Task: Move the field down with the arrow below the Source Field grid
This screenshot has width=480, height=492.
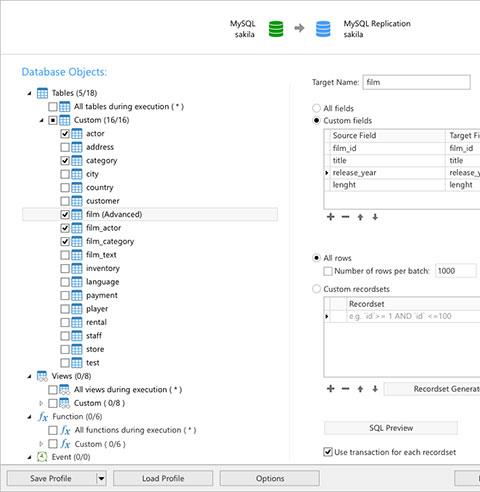Action: point(375,217)
